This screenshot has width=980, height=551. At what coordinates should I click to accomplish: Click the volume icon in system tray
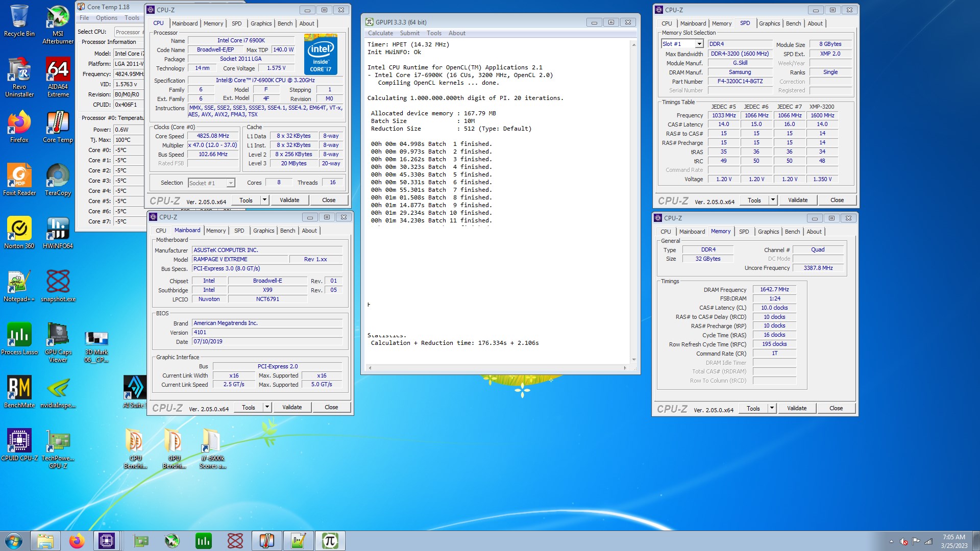click(x=903, y=541)
